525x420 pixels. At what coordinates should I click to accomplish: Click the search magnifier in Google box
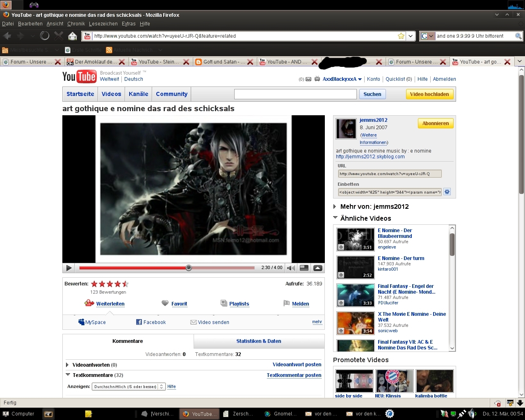pos(518,36)
